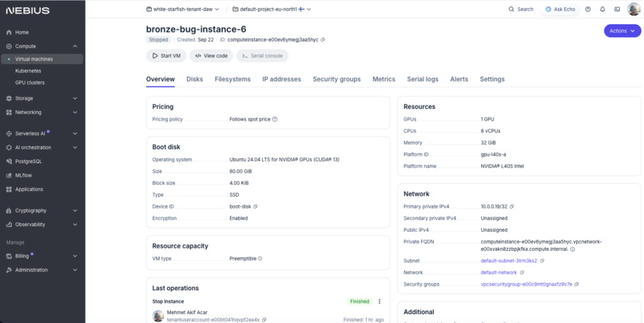Expand the Networking section
The width and height of the screenshot is (644, 323).
pyautogui.click(x=75, y=112)
